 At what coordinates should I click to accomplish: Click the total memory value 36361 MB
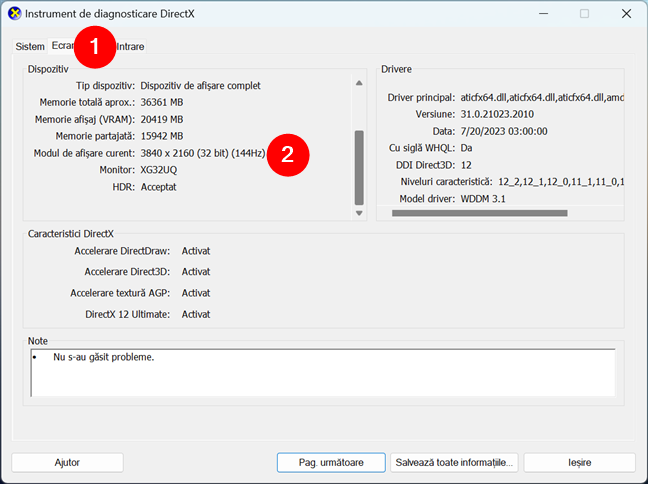point(162,102)
